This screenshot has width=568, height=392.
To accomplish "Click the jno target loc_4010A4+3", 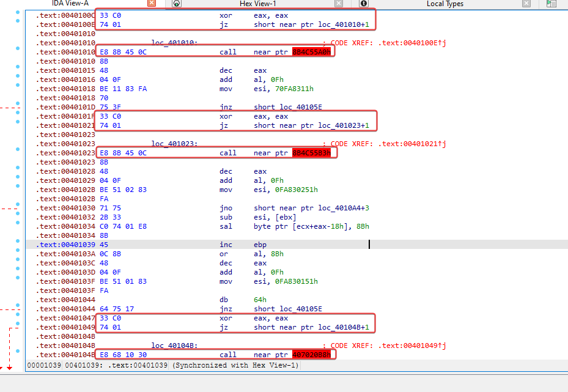I will point(344,208).
